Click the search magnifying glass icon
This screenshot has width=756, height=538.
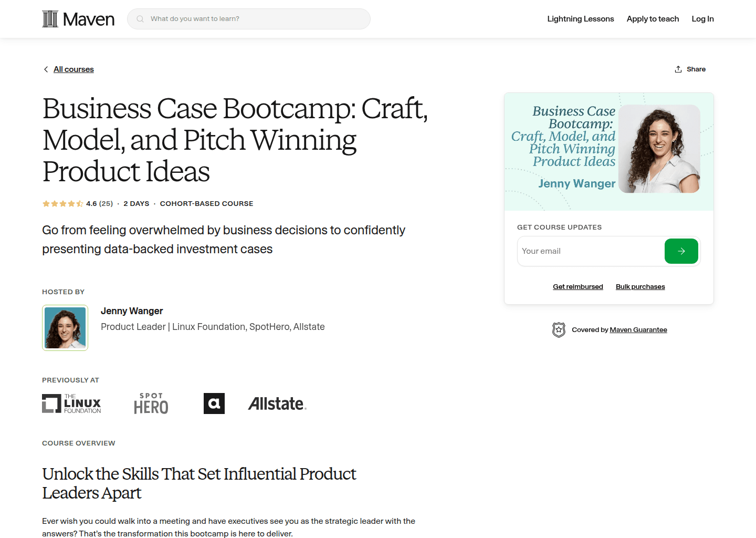point(140,18)
